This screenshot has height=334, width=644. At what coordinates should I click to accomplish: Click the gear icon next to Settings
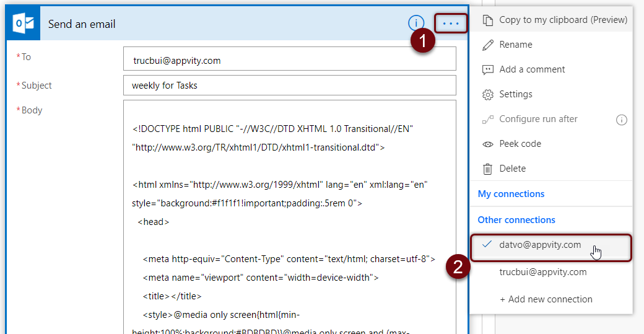pyautogui.click(x=488, y=94)
